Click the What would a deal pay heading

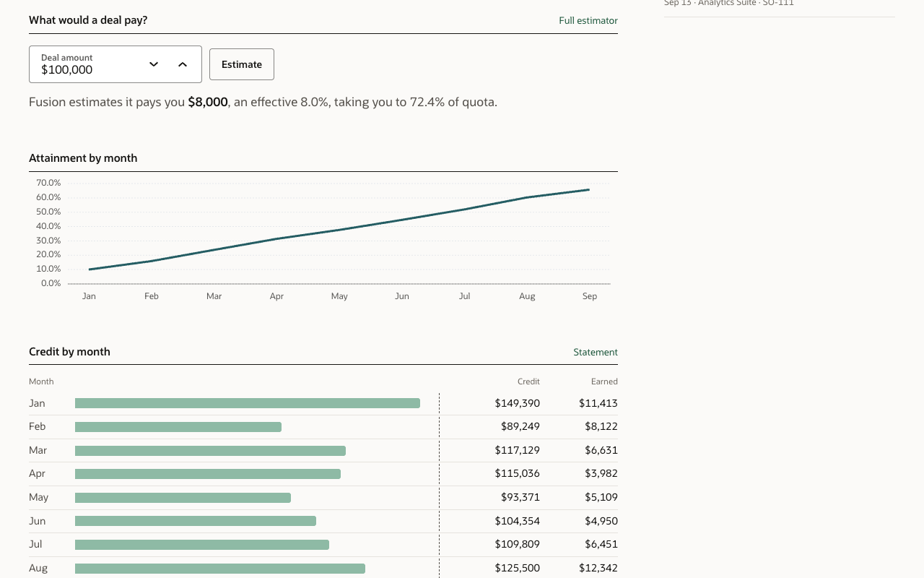click(88, 20)
